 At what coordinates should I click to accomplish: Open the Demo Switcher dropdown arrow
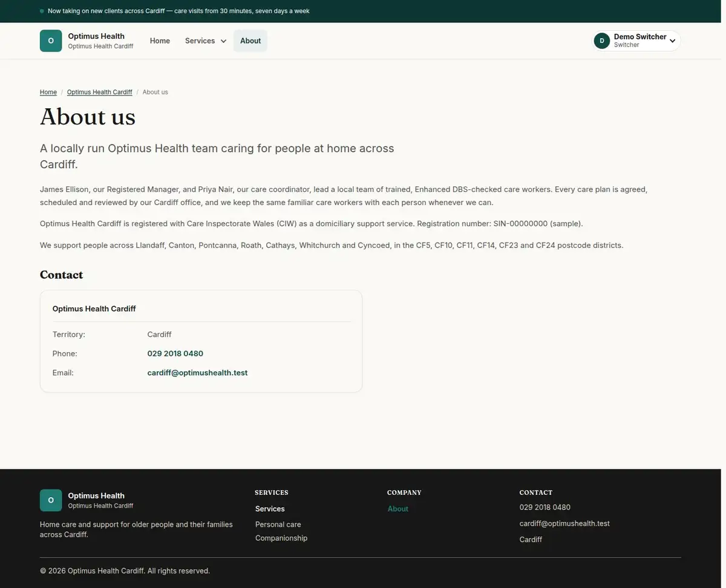coord(672,41)
